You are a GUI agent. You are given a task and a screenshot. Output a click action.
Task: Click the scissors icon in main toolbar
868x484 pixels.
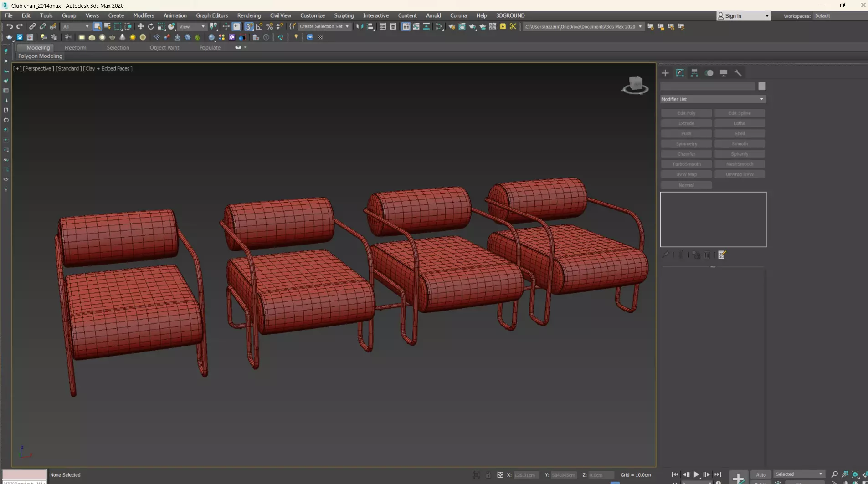(x=513, y=26)
